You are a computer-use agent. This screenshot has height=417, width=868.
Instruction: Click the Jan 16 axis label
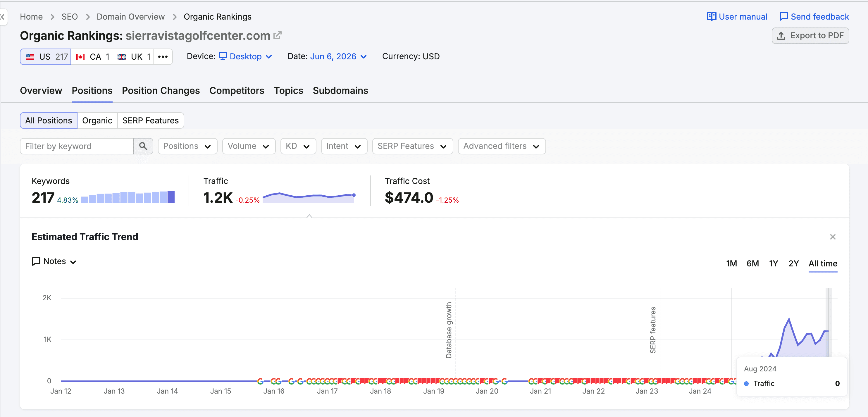274,391
